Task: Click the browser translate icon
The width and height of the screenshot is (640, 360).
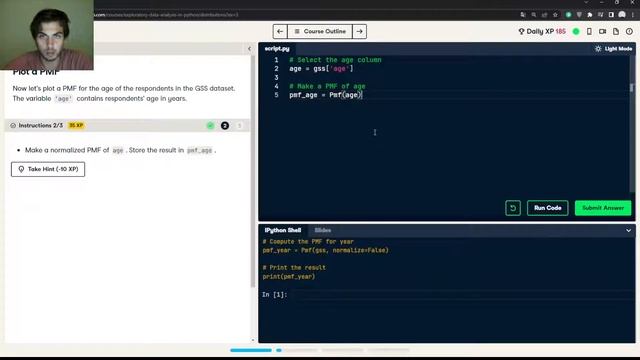Action: (523, 15)
